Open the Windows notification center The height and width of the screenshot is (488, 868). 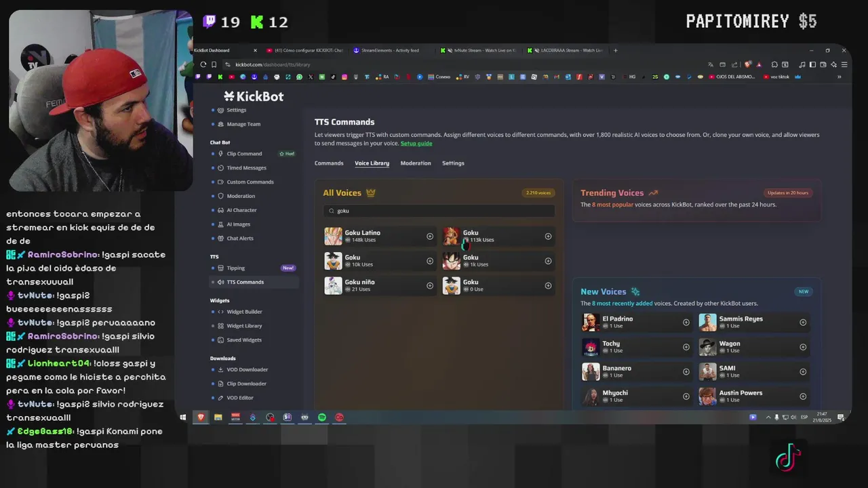click(x=841, y=417)
